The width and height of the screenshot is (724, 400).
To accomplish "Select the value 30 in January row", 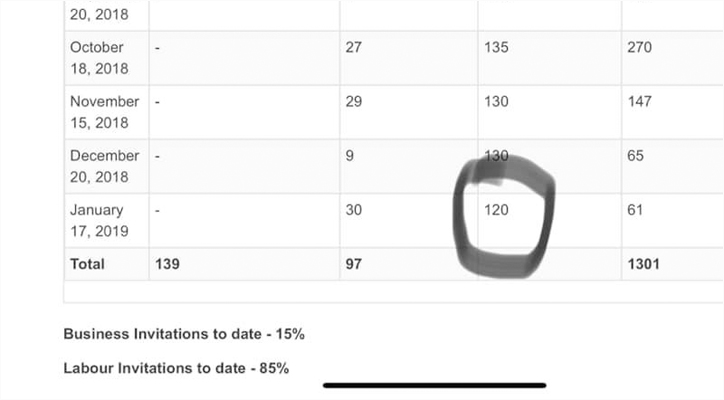I will (354, 210).
